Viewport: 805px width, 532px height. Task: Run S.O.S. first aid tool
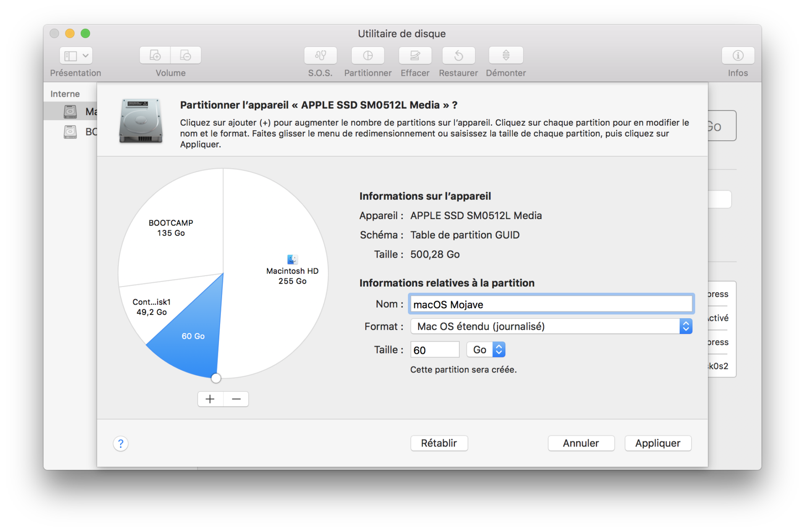pos(320,55)
